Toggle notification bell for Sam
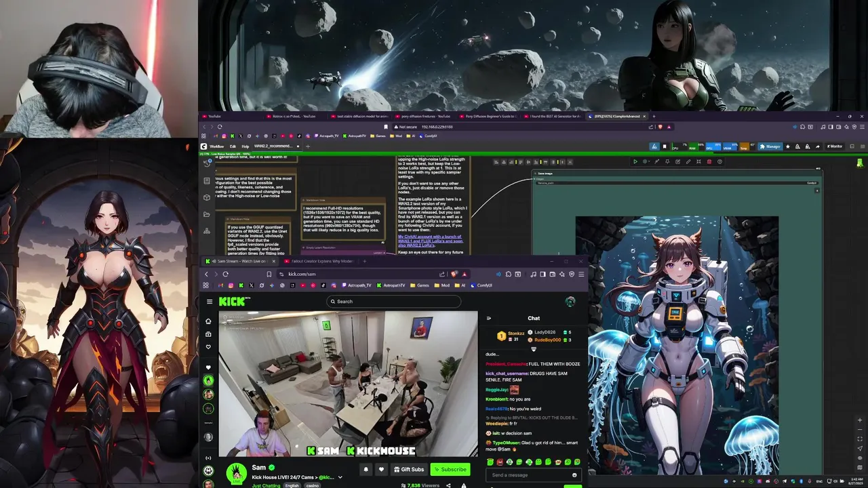The image size is (868, 488). [366, 469]
